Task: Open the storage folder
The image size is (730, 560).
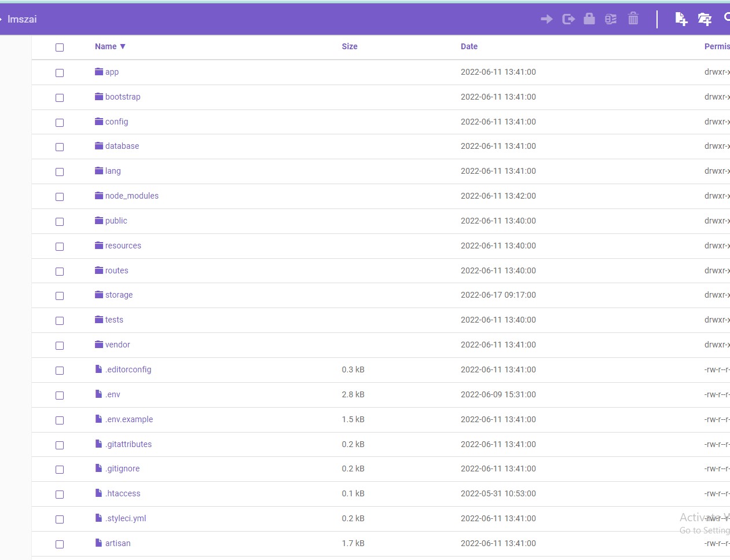Action: click(119, 295)
